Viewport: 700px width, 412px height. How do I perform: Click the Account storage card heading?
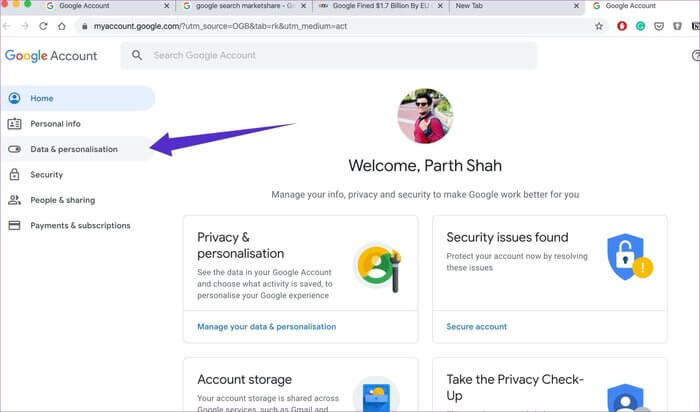pos(245,379)
